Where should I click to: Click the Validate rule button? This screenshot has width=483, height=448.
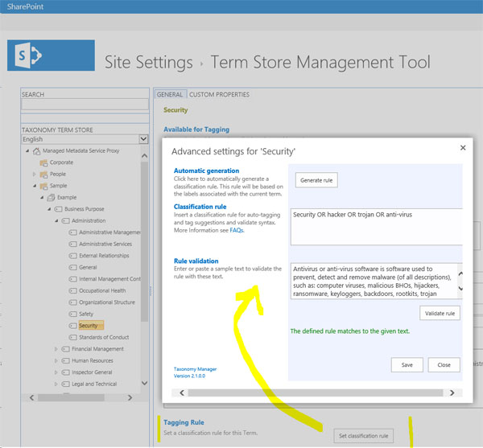point(440,313)
